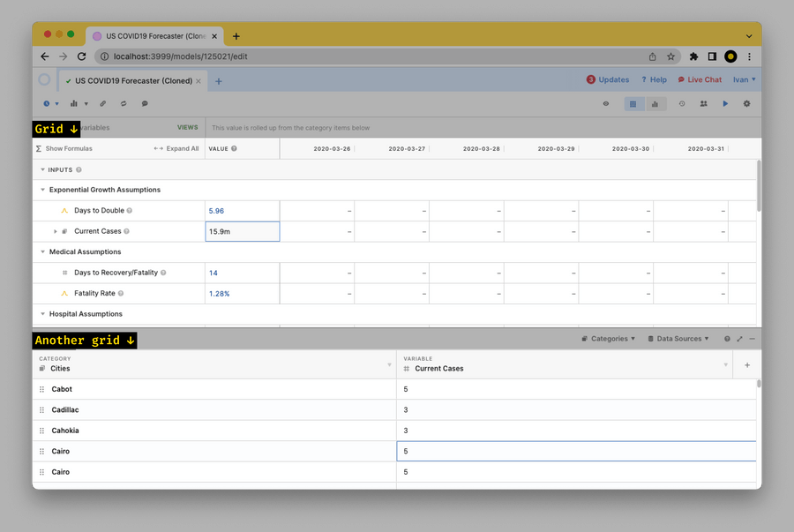Image resolution: width=794 pixels, height=532 pixels.
Task: Click Expand All rows
Action: (x=176, y=149)
